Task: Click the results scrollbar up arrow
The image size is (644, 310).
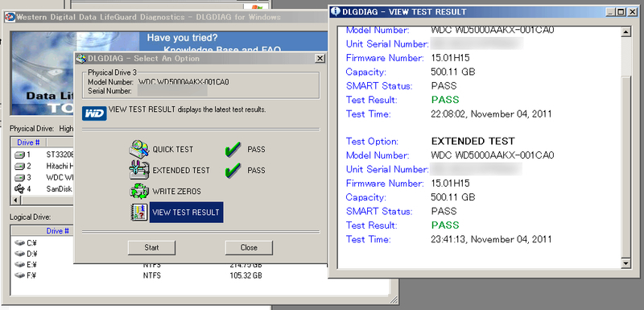Action: pyautogui.click(x=625, y=32)
